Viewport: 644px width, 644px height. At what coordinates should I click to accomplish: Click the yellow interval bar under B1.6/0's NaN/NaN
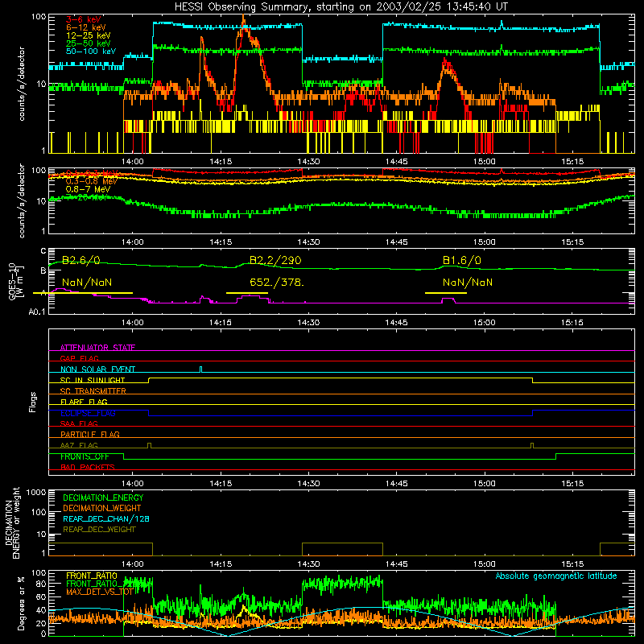coord(446,293)
